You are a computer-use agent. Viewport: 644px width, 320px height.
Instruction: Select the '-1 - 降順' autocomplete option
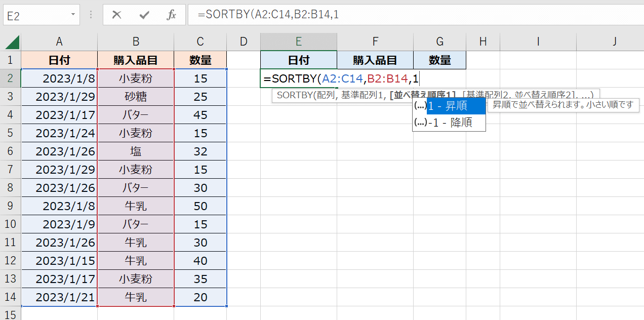point(450,123)
